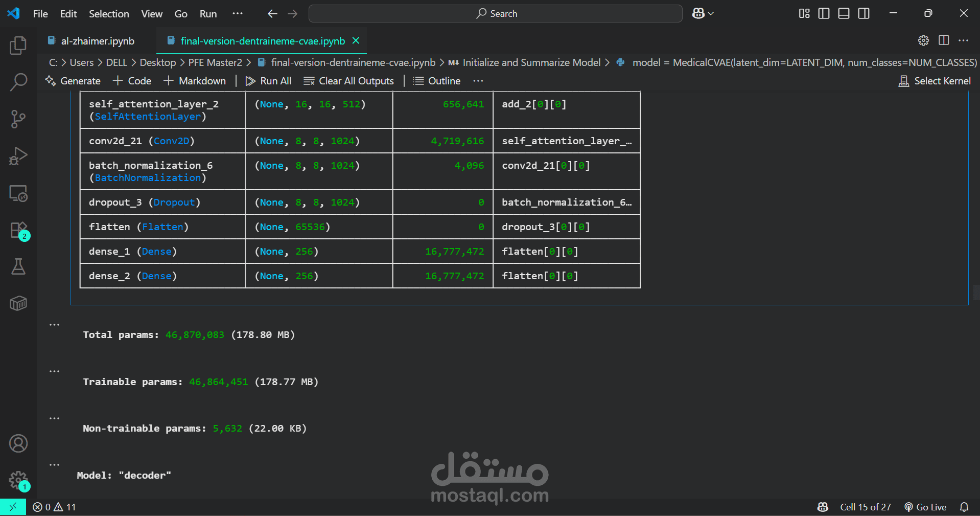Image resolution: width=980 pixels, height=516 pixels.
Task: Add a new Markdown cell
Action: tap(195, 81)
